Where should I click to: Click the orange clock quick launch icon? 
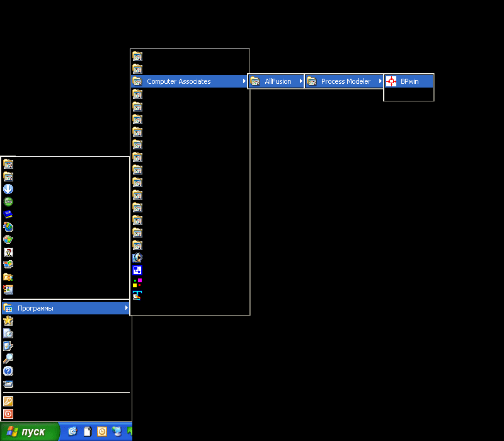[x=102, y=432]
